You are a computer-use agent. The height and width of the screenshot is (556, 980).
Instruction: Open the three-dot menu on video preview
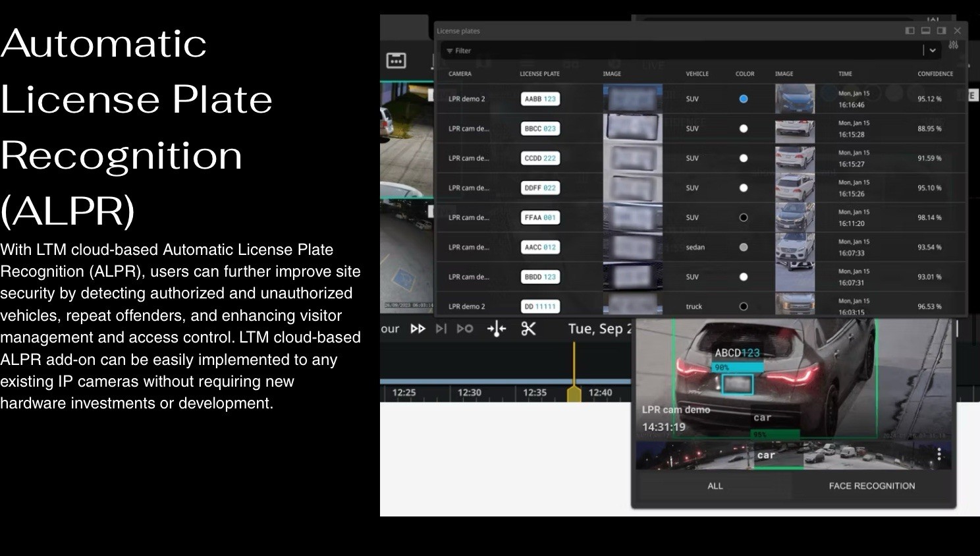(939, 455)
